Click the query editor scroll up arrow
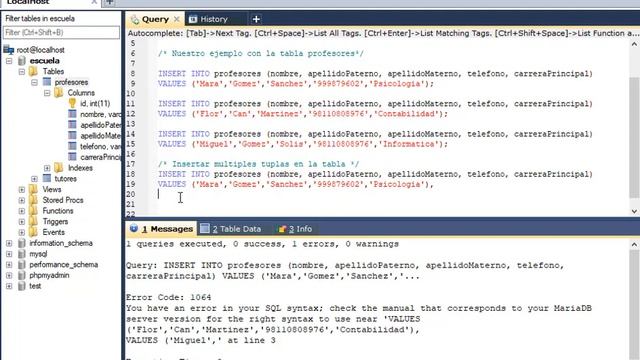 [x=634, y=44]
